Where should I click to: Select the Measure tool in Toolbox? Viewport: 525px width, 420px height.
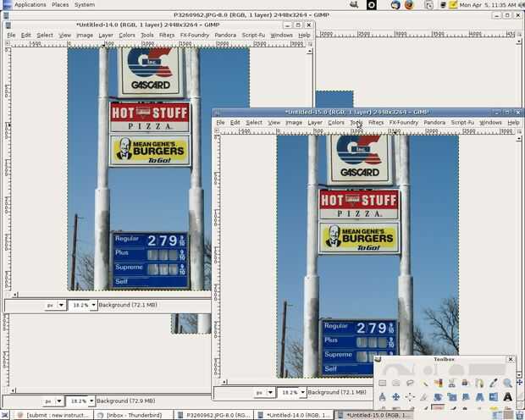(383, 397)
